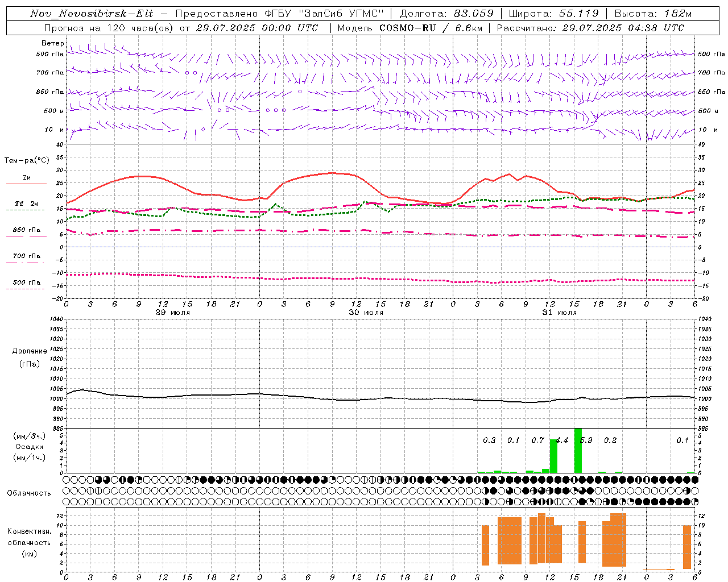Screen dimensions: 728x582
Task: Click the tallest green precipitation bar labeled 5.9
Action: [578, 451]
